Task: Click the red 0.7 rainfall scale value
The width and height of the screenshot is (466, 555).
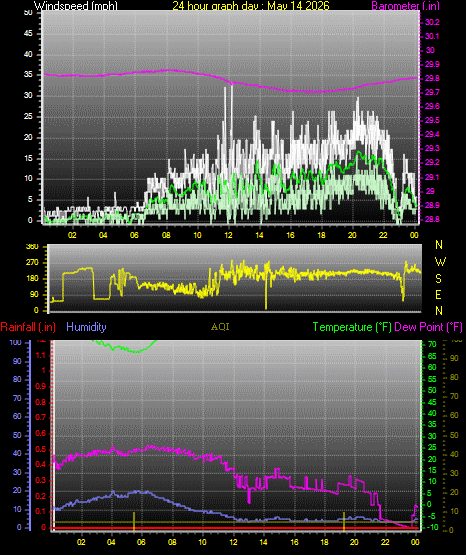Action: pyautogui.click(x=41, y=418)
